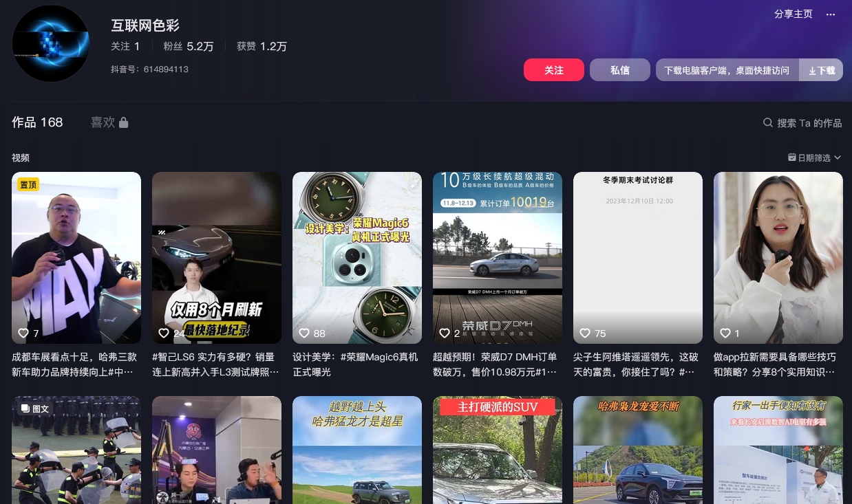
Task: Click 下载电脑客户端，桌面快捷访问 button
Action: pyautogui.click(x=727, y=70)
